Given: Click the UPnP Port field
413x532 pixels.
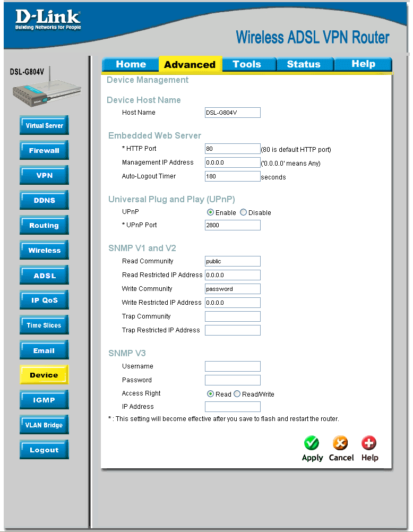Looking at the screenshot, I should pos(233,225).
